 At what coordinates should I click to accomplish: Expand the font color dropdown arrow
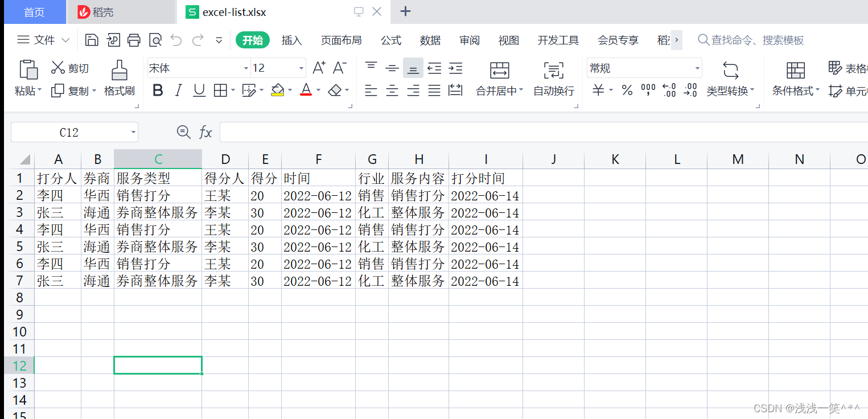(318, 90)
